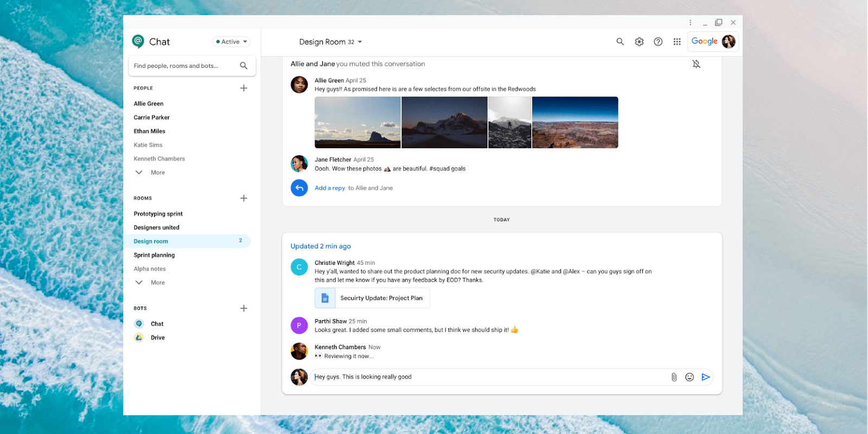The image size is (868, 434).
Task: Open the settings gear icon
Action: tap(639, 42)
